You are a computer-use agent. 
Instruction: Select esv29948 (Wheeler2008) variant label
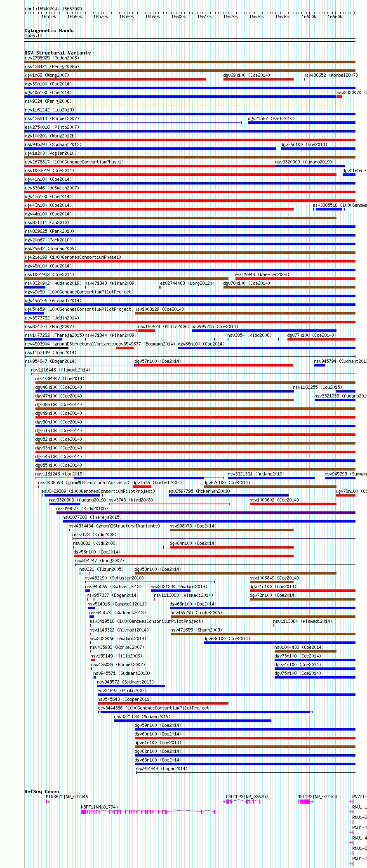point(262,274)
